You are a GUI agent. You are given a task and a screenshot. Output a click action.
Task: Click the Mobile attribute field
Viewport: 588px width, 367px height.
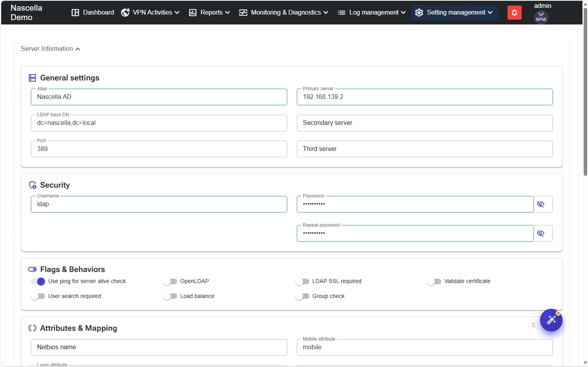pos(425,347)
